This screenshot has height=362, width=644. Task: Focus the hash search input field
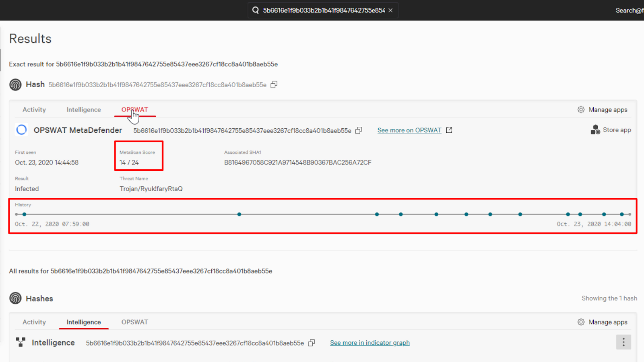pos(324,10)
